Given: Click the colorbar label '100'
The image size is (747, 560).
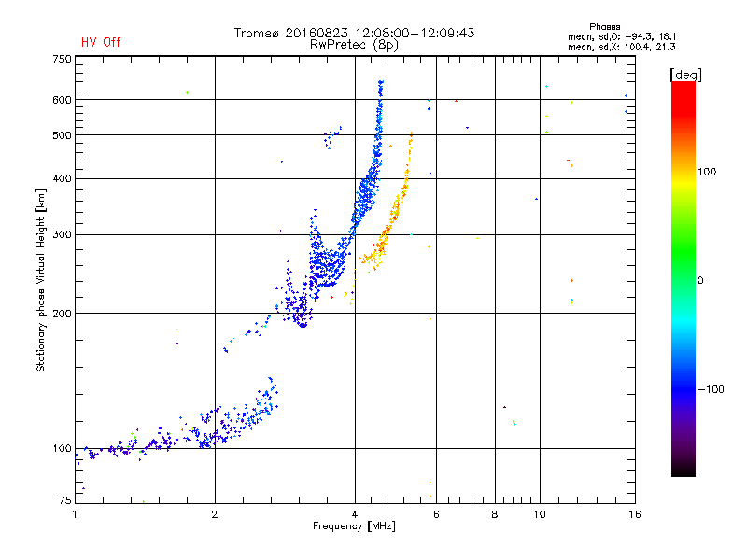Looking at the screenshot, I should click(707, 172).
